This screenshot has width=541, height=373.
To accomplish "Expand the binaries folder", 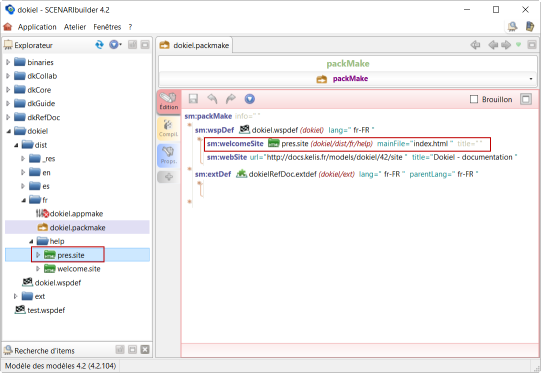I will 8,62.
